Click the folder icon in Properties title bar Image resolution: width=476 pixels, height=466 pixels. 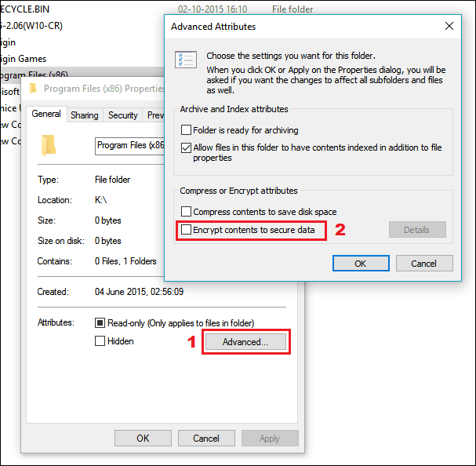pyautogui.click(x=33, y=88)
